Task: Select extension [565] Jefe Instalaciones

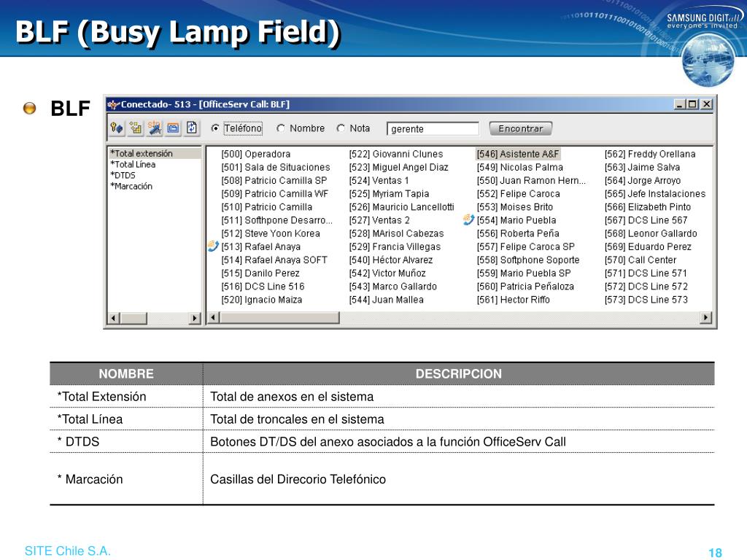Action: pyautogui.click(x=655, y=194)
